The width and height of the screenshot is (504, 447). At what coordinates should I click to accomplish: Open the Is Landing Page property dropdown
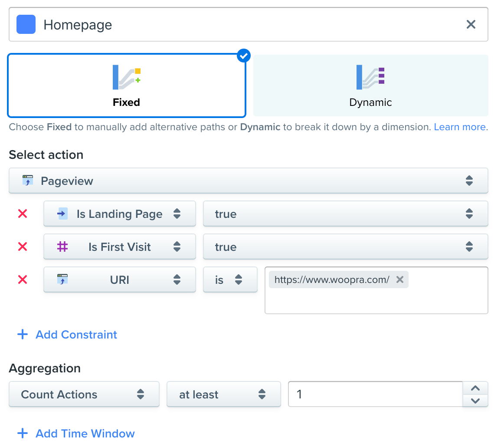[x=119, y=214]
